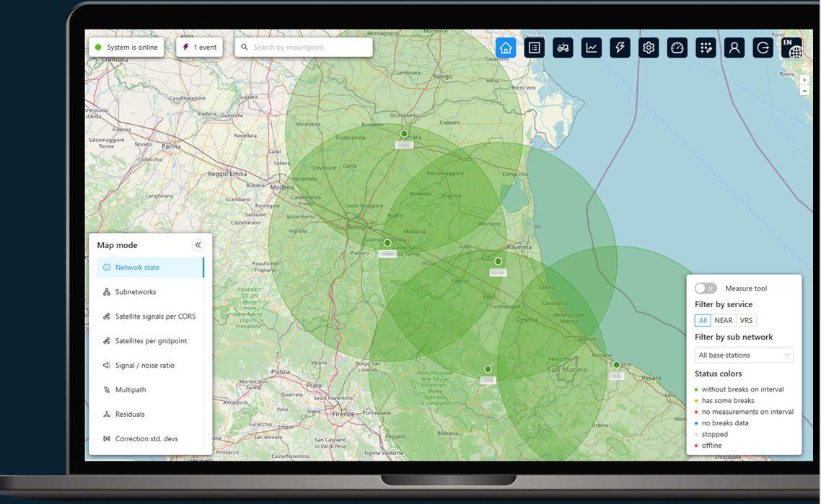Image resolution: width=821 pixels, height=504 pixels.
Task: Select Satellite signals per CORS mode
Action: [x=150, y=316]
